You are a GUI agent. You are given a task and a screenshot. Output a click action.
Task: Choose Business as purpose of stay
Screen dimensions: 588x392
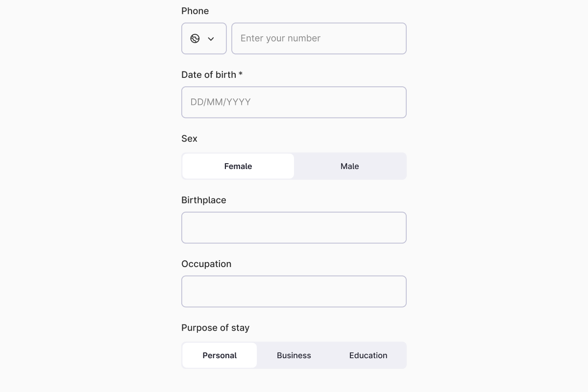point(294,355)
